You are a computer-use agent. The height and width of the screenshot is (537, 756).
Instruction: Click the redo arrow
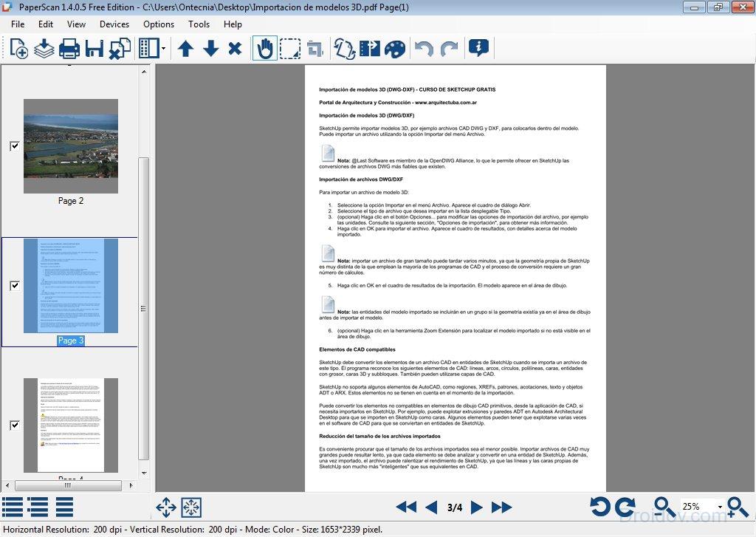point(449,49)
